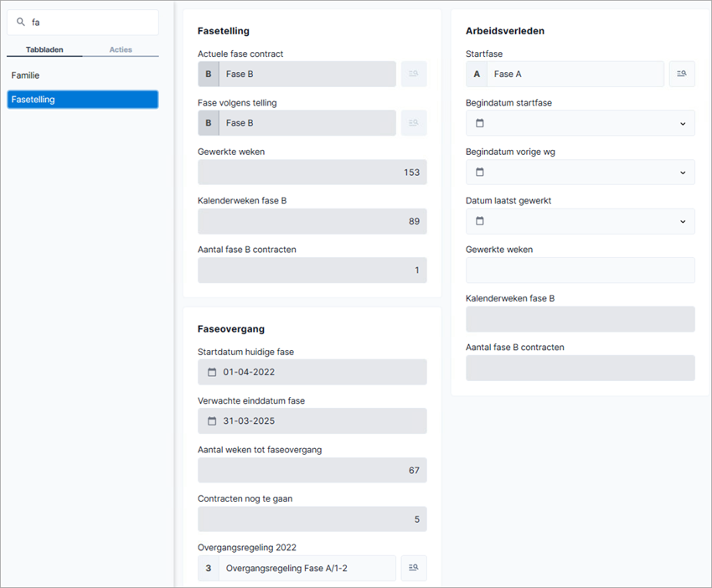This screenshot has width=712, height=588.
Task: Click the Startfase field showing Fase A
Action: pyautogui.click(x=565, y=74)
